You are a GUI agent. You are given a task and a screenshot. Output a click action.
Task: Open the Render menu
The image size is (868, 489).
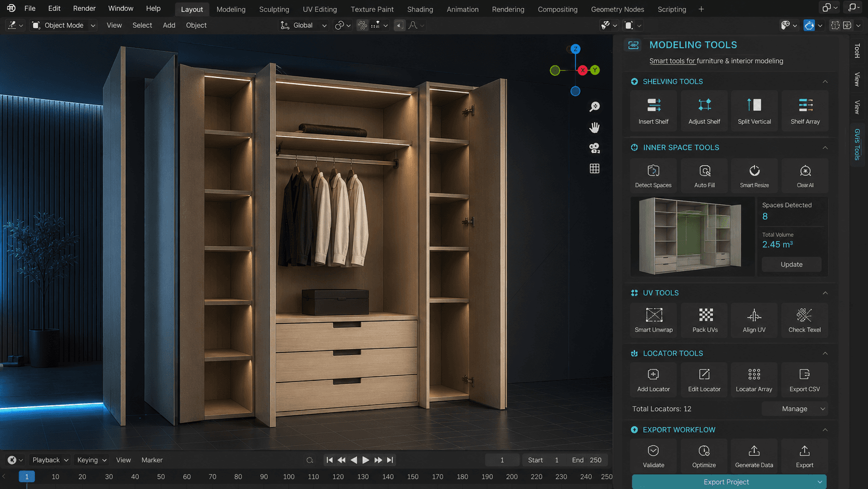point(84,8)
